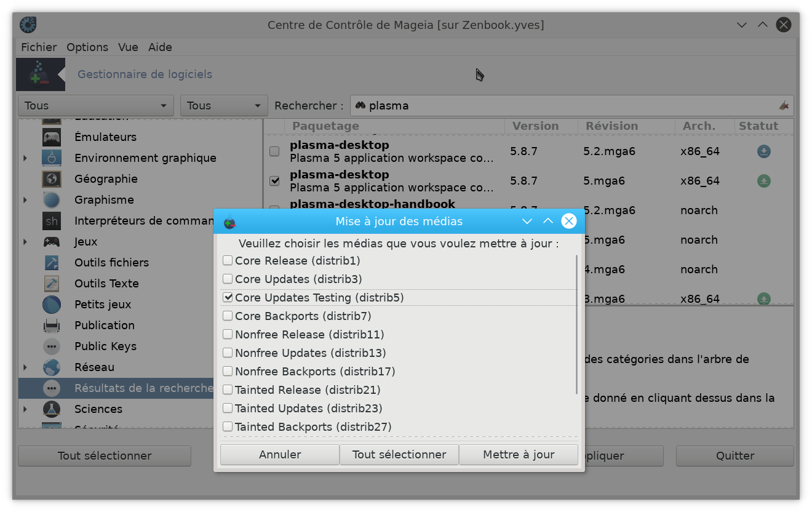Image resolution: width=812 pixels, height=512 pixels.
Task: Click Annuler in the media update dialog
Action: pos(280,455)
